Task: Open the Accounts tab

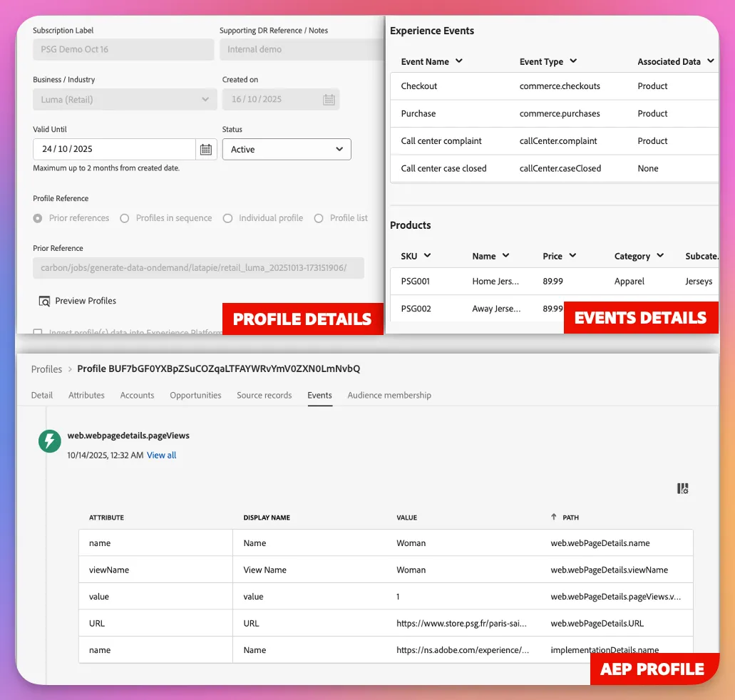Action: pyautogui.click(x=137, y=395)
